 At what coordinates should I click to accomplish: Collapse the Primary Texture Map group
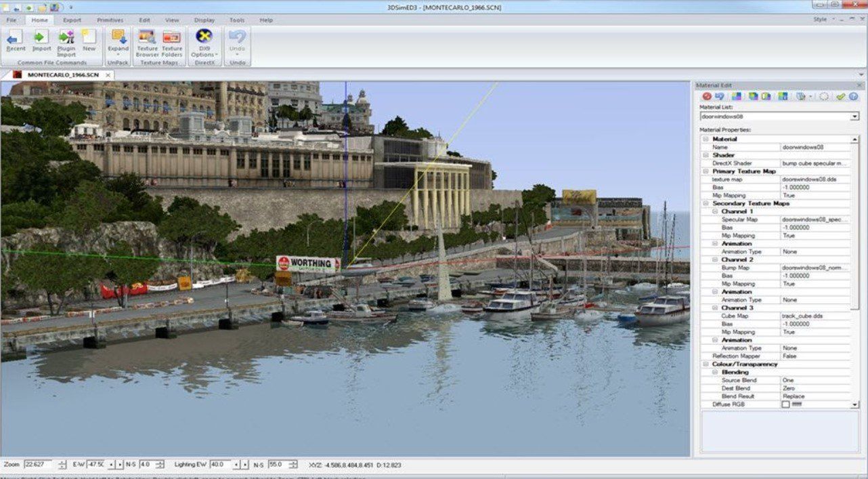(x=705, y=171)
